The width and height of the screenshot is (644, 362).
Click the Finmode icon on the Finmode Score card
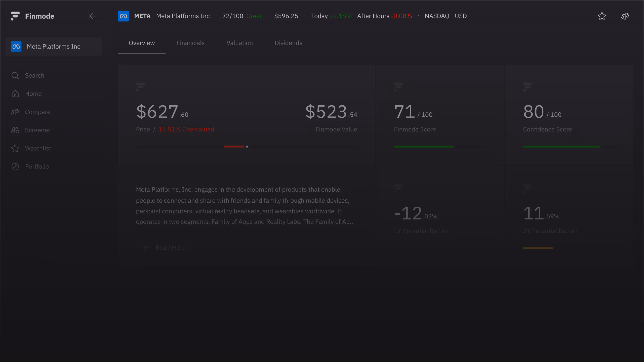point(398,87)
